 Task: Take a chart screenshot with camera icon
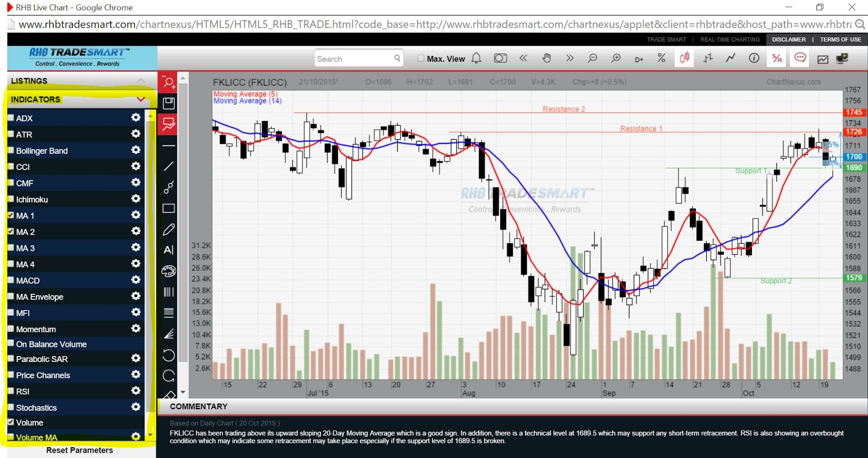(500, 58)
